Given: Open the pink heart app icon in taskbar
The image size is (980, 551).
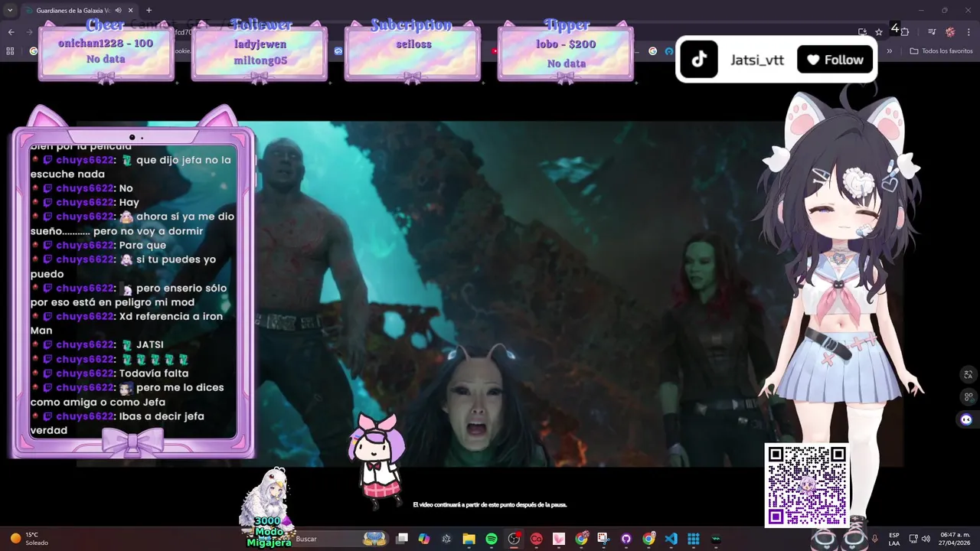Looking at the screenshot, I should point(559,539).
